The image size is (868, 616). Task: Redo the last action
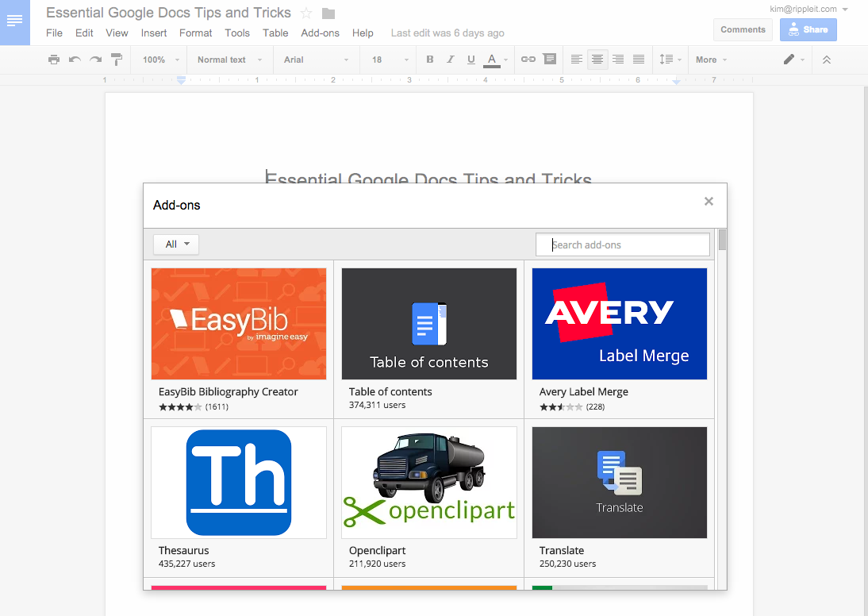96,60
